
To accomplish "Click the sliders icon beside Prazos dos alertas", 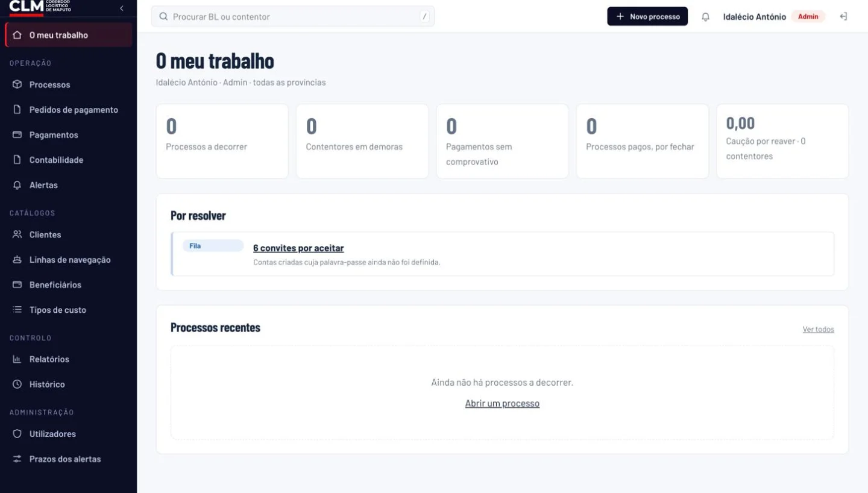I will (17, 459).
